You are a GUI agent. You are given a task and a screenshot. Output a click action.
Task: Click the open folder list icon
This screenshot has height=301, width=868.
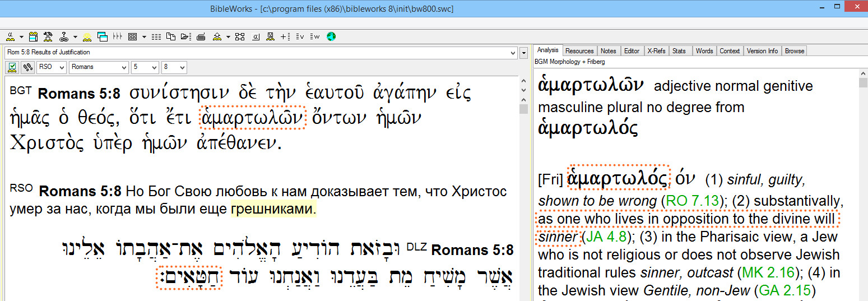tap(186, 37)
